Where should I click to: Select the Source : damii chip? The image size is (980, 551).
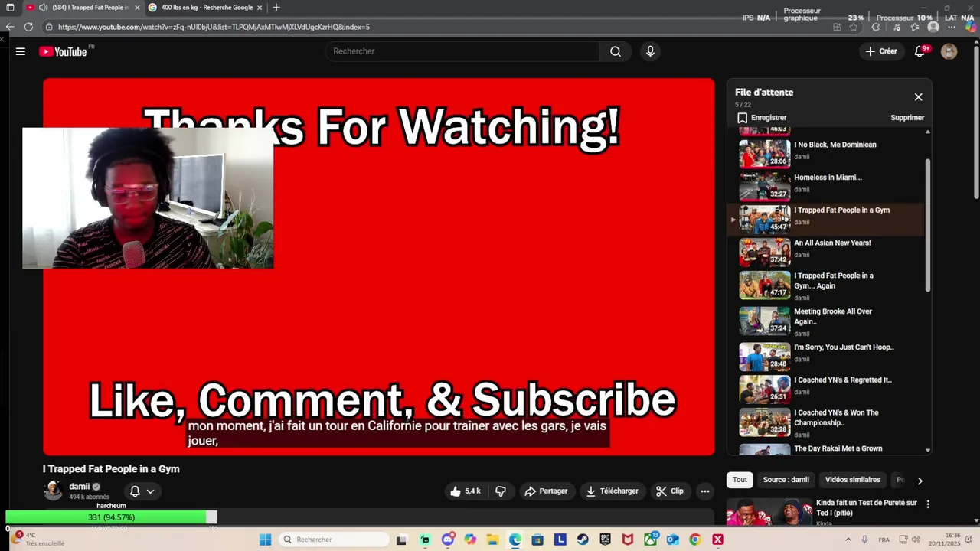click(786, 480)
